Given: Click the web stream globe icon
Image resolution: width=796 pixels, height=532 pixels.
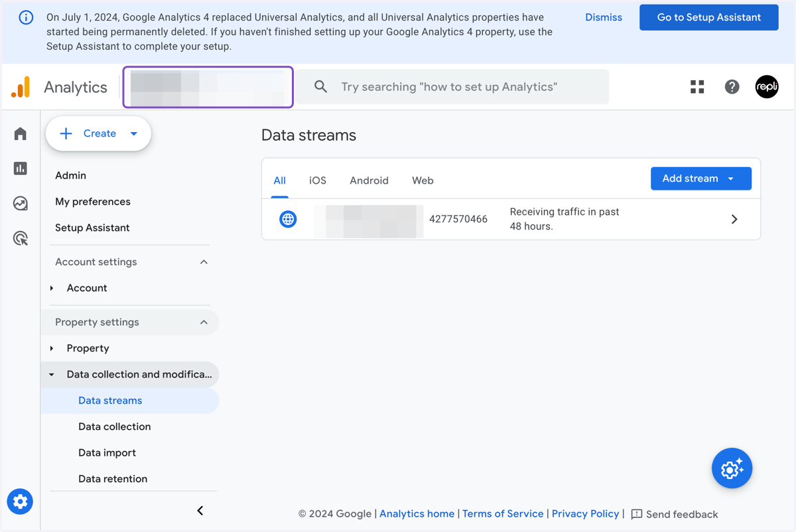Looking at the screenshot, I should 288,219.
